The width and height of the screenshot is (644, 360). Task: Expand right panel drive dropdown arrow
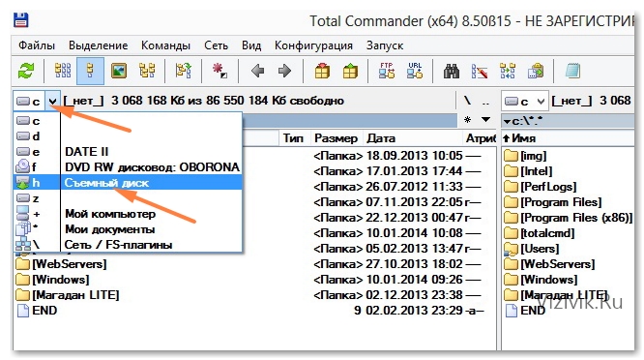tap(541, 101)
